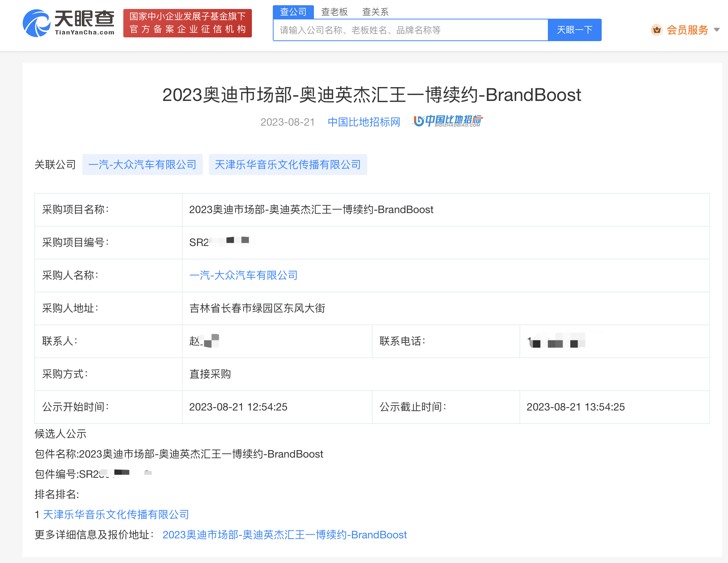This screenshot has width=728, height=563.
Task: Click the TianYanCha logo icon
Action: click(36, 23)
